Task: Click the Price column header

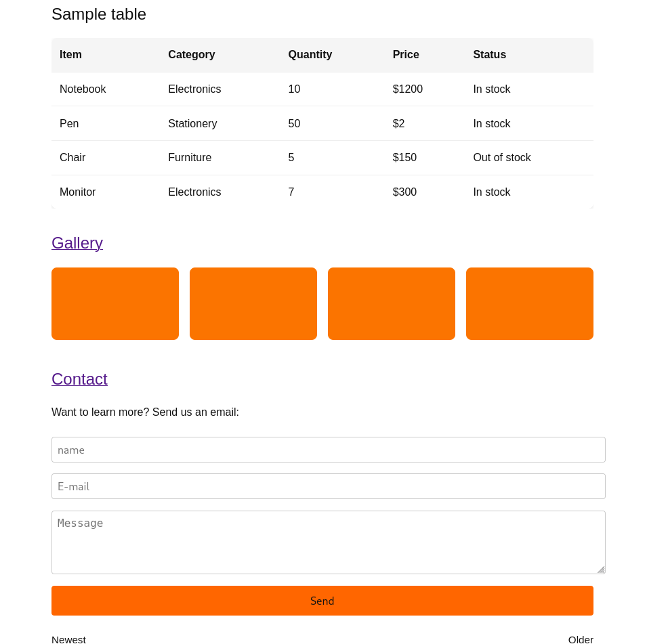Action: (406, 54)
